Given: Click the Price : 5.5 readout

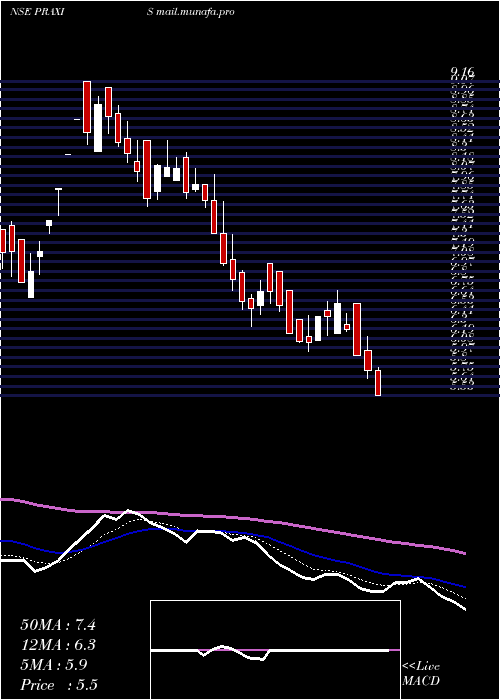Looking at the screenshot, I should (59, 685).
